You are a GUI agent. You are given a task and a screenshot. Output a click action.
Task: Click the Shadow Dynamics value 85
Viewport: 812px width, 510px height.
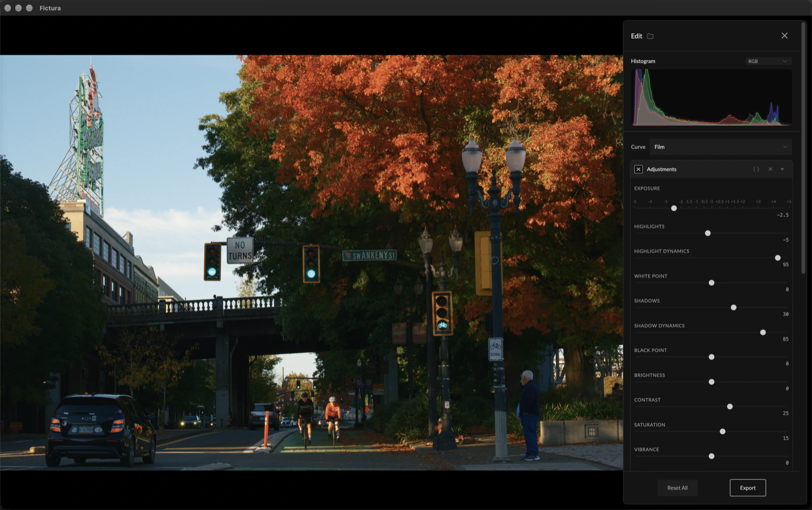[786, 339]
